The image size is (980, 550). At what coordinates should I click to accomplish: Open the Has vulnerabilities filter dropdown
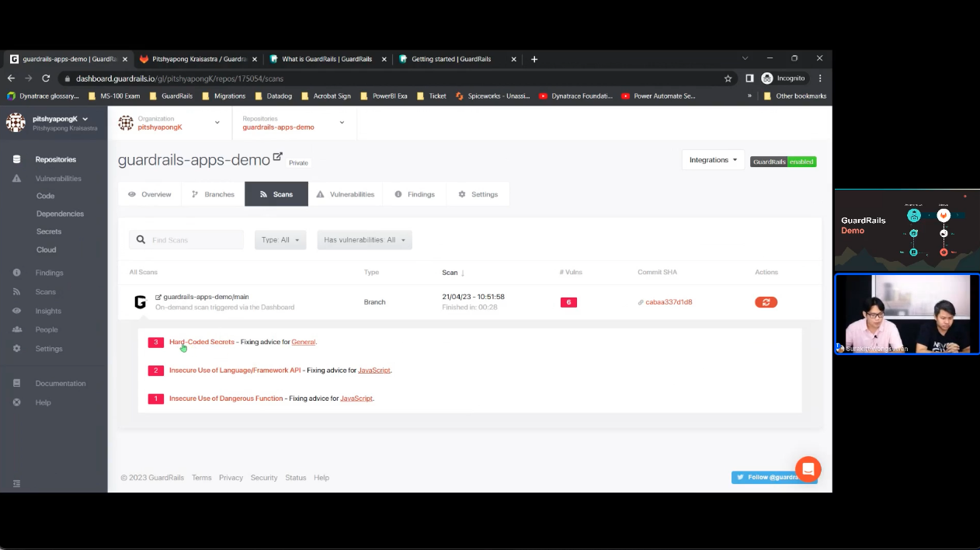tap(363, 239)
